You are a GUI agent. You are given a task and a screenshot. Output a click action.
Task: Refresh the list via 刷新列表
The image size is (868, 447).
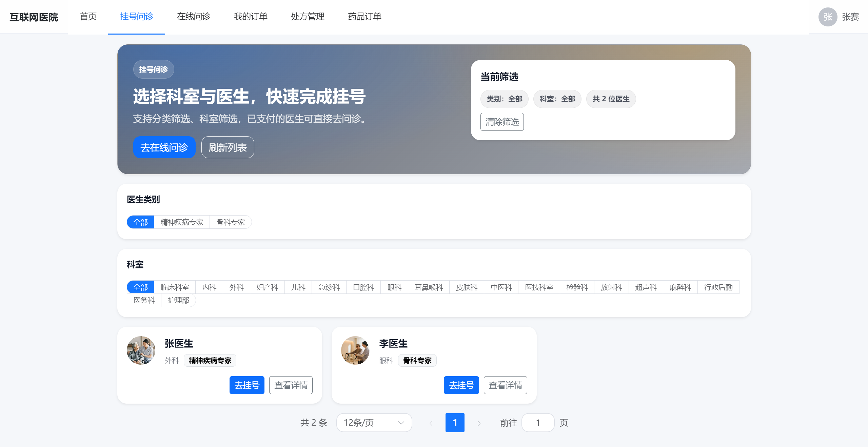pyautogui.click(x=227, y=147)
